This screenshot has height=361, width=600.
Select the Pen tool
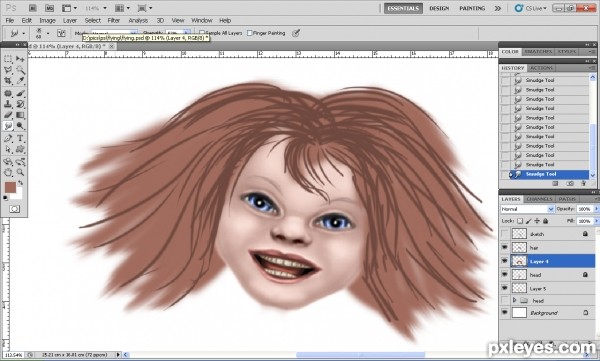pyautogui.click(x=8, y=138)
